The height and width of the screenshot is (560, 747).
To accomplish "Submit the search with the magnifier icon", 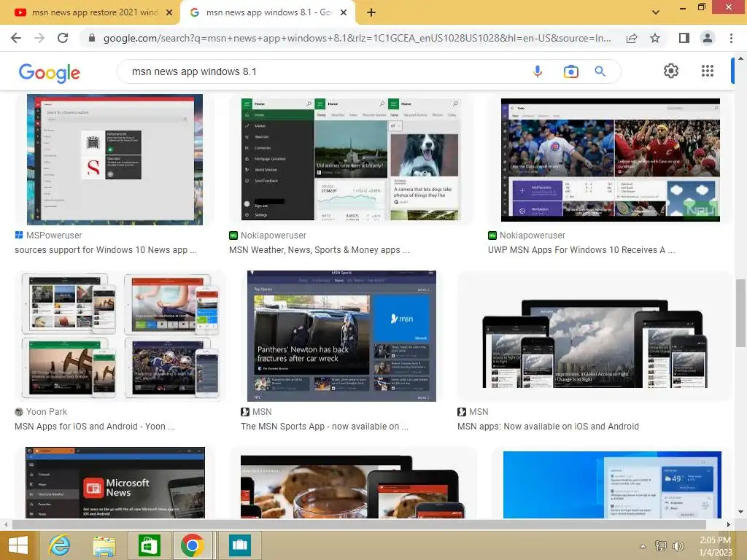I will 600,71.
